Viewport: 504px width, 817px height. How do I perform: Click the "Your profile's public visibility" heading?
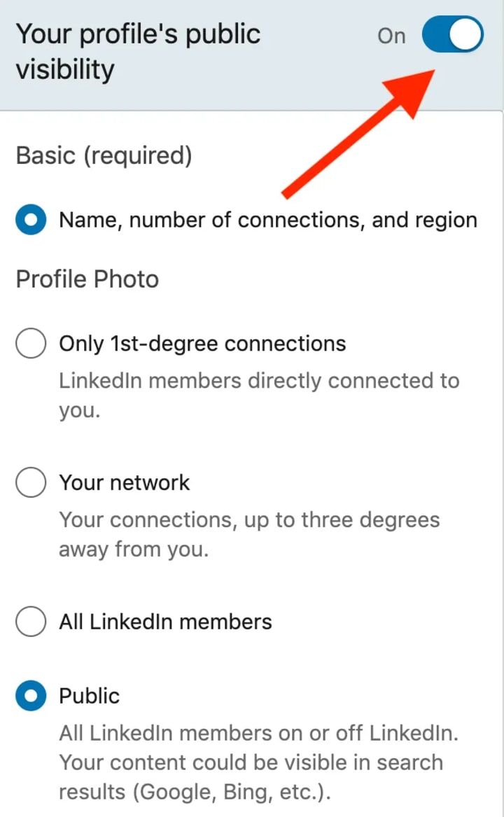click(138, 52)
